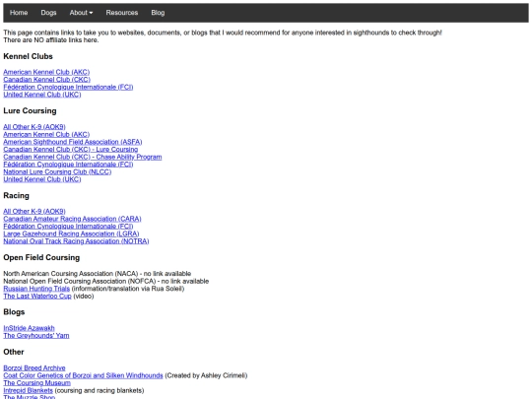Visit The Coursing Museum link

[37, 382]
